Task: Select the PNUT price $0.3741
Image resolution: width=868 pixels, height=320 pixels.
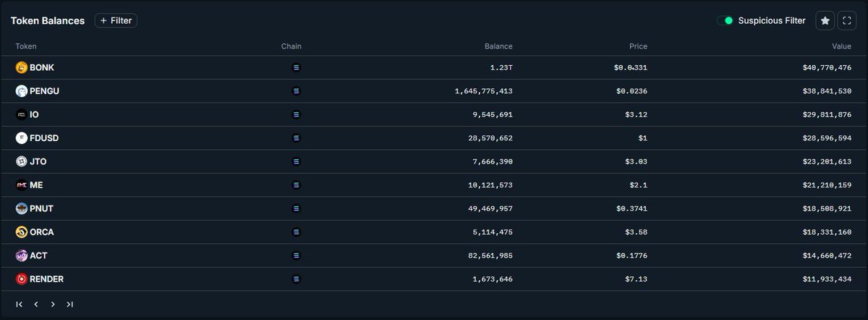Action: [631, 209]
